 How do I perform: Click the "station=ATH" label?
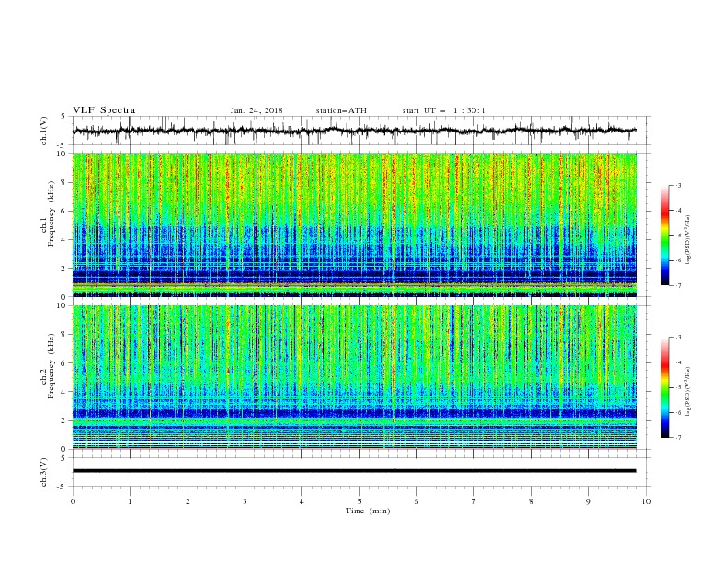click(341, 110)
